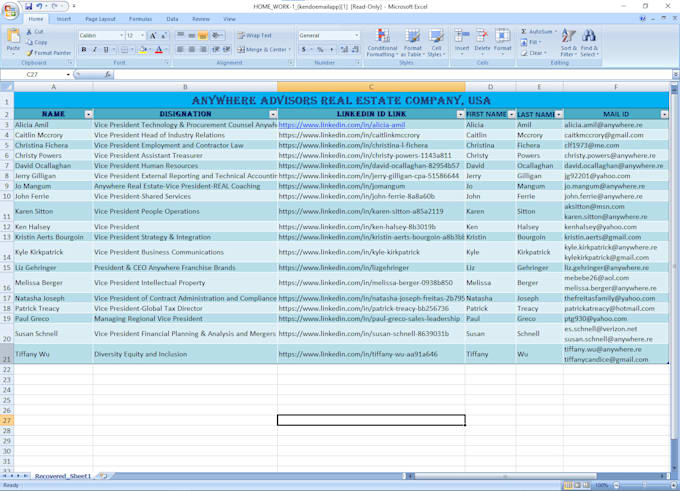Undo the last action
The image size is (680, 491).
[x=39, y=7]
